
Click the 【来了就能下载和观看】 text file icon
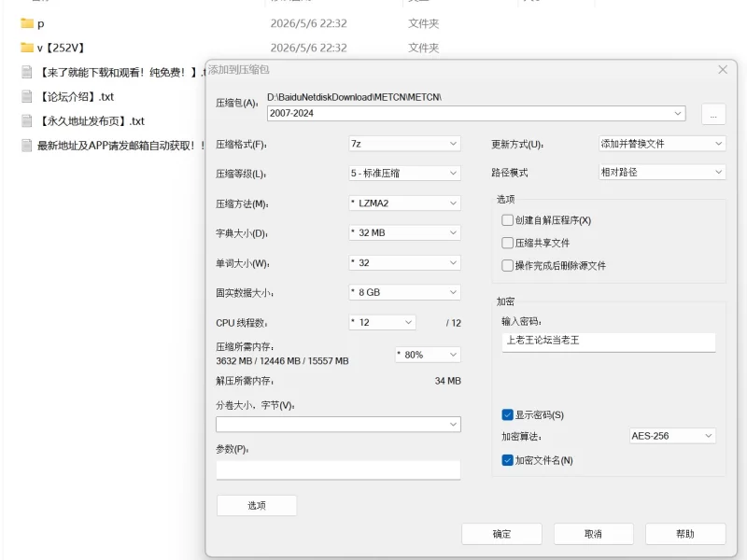27,73
